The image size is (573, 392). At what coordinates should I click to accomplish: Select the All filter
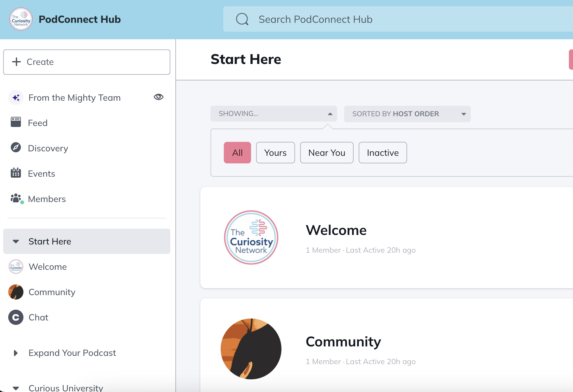coord(237,153)
